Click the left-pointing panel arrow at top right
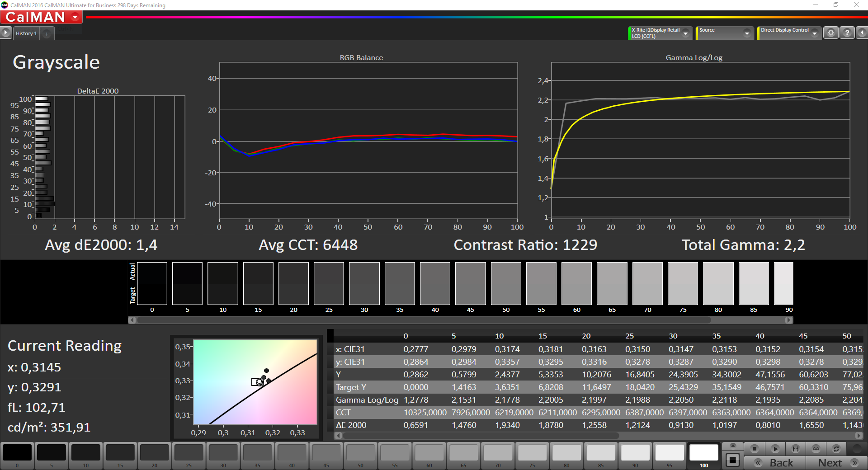The width and height of the screenshot is (868, 470). (862, 33)
